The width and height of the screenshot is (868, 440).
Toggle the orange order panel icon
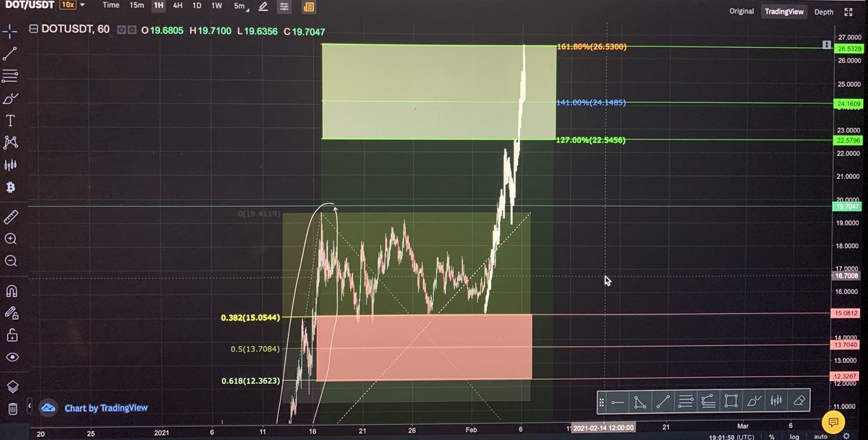click(x=309, y=7)
